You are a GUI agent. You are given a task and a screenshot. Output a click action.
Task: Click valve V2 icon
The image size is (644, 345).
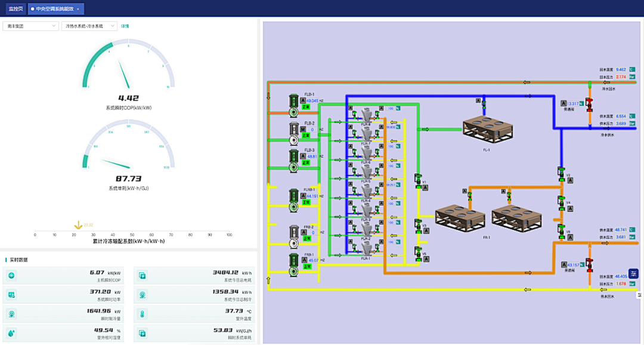[x=562, y=174]
